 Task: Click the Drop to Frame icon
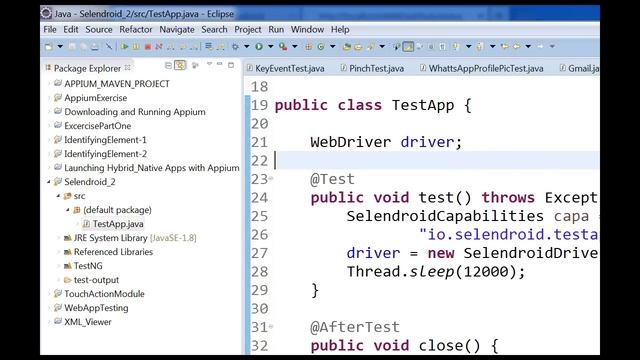pos(209,47)
